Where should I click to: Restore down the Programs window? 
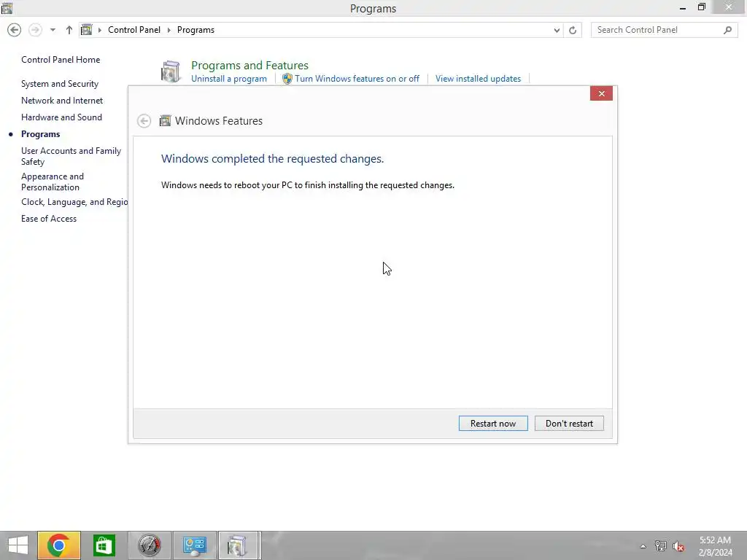[702, 7]
